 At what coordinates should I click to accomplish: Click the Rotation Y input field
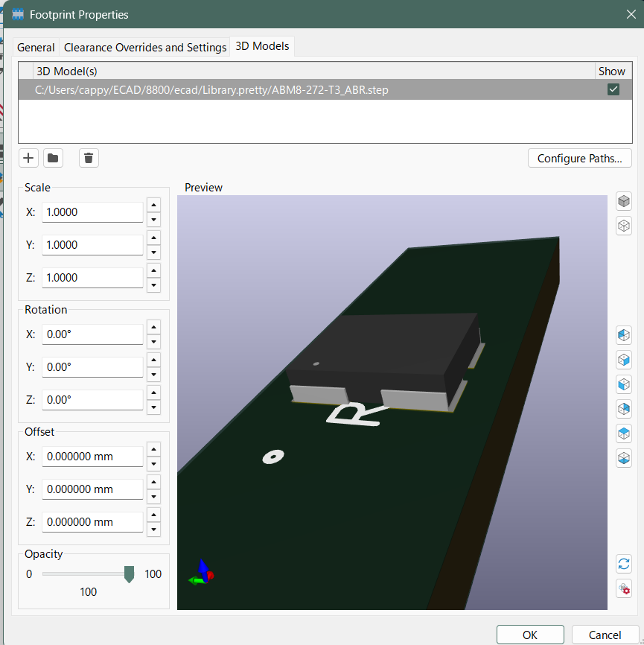(x=92, y=367)
